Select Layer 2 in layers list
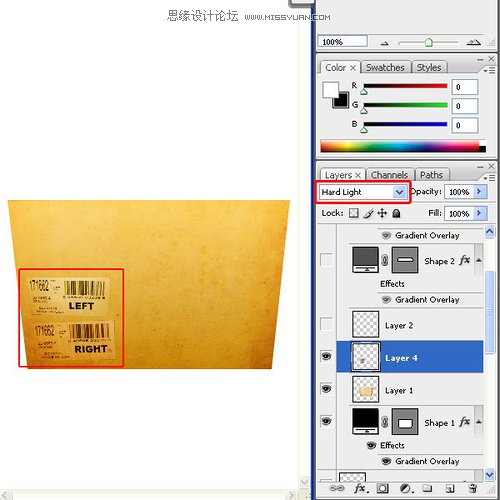 pos(410,325)
